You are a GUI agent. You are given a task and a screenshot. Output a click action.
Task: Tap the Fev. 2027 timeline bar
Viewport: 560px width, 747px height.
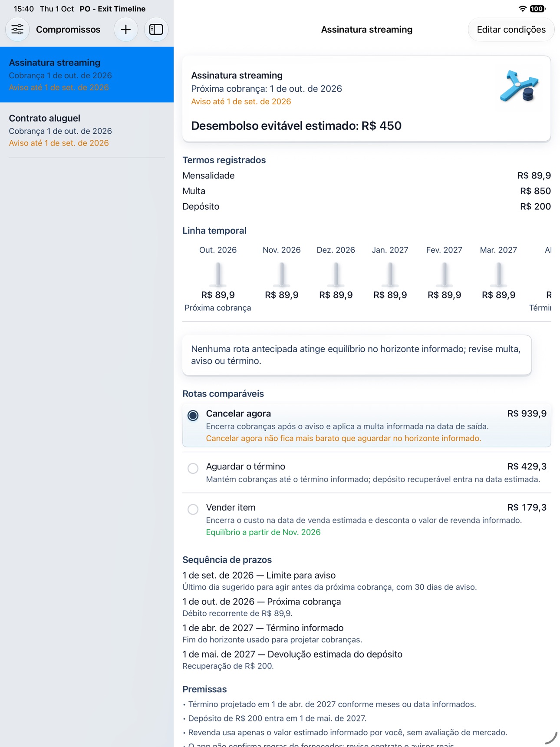[444, 274]
